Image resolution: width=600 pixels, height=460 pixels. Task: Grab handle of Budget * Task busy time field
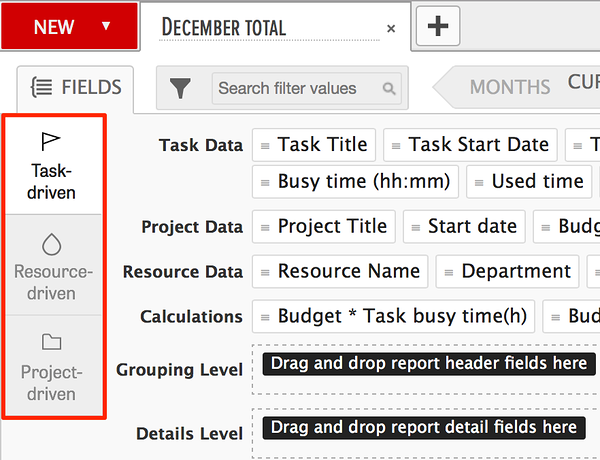[265, 317]
